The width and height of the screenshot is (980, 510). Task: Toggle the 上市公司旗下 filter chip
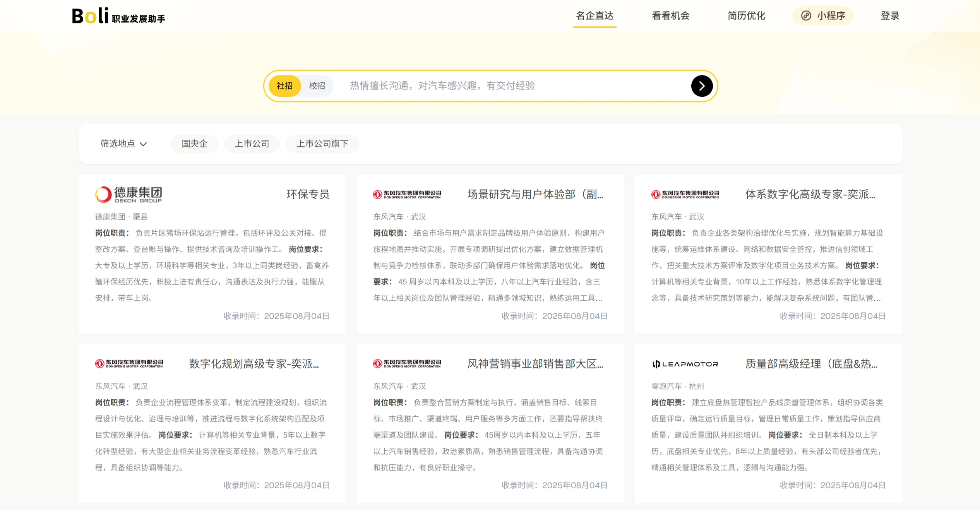point(322,144)
